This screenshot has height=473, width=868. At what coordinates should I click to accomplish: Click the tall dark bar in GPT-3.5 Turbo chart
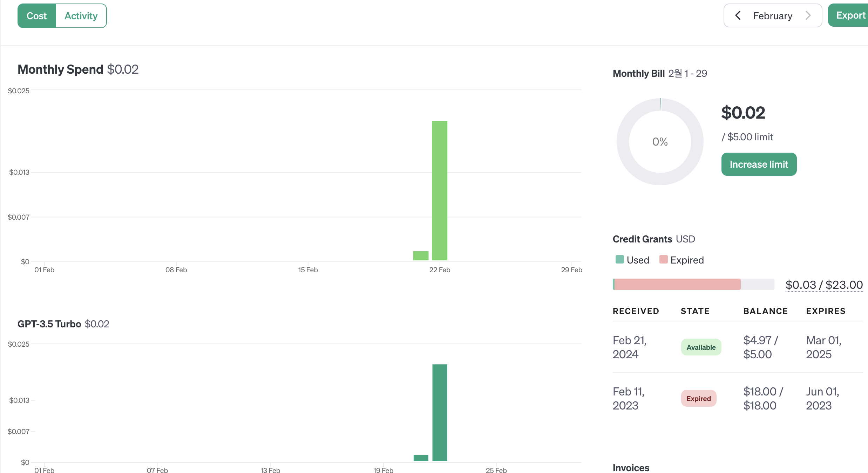pyautogui.click(x=440, y=412)
